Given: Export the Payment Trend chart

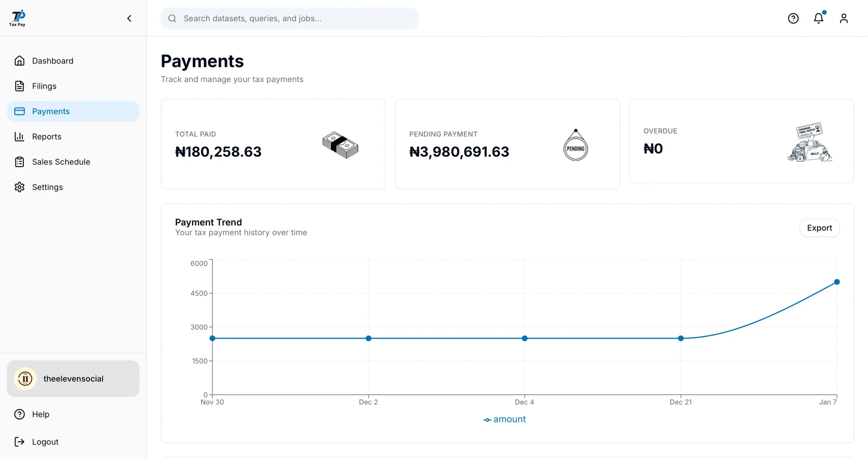Looking at the screenshot, I should pyautogui.click(x=819, y=228).
